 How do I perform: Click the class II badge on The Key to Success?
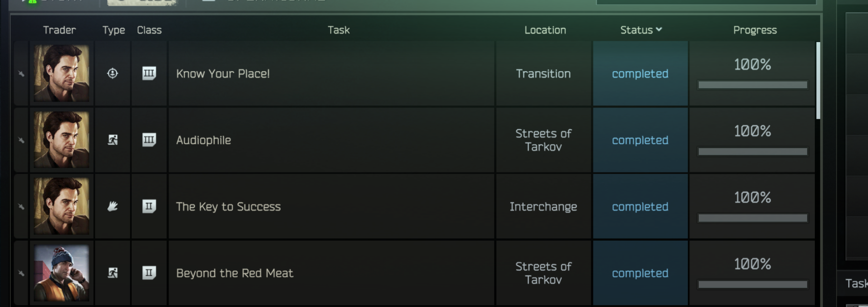149,206
